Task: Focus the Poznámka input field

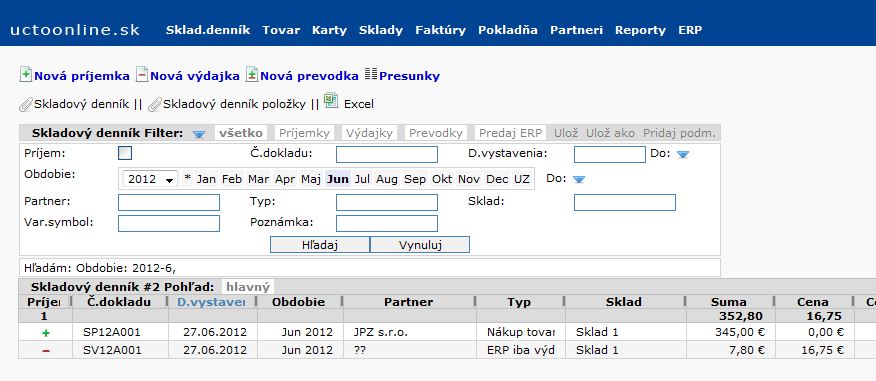Action: (387, 223)
